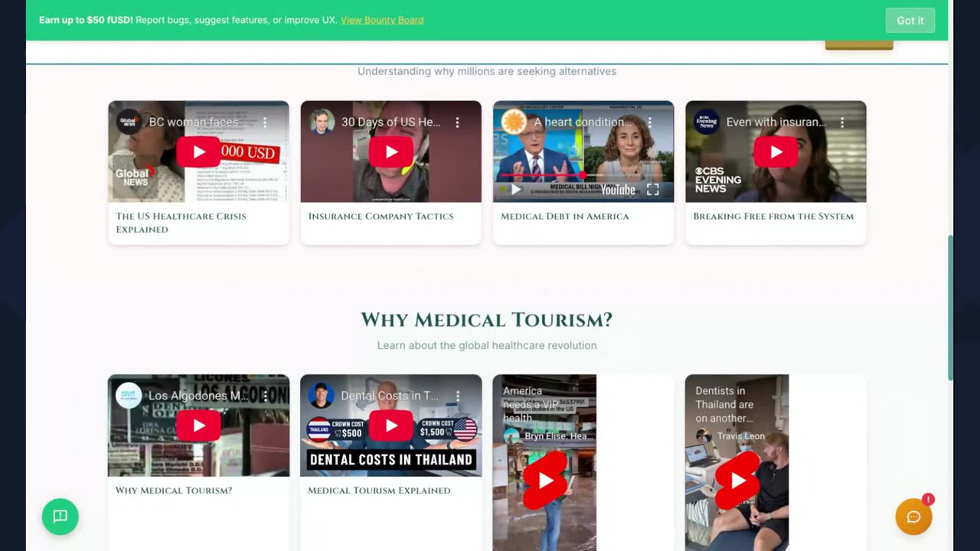
Task: Click Los Algodones video channel avatar
Action: pyautogui.click(x=129, y=396)
